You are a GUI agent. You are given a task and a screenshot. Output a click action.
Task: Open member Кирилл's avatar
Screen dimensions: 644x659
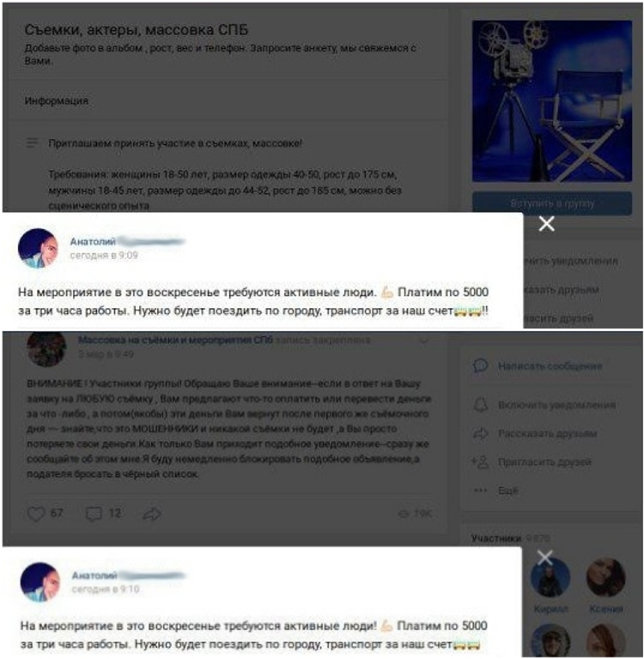550,577
